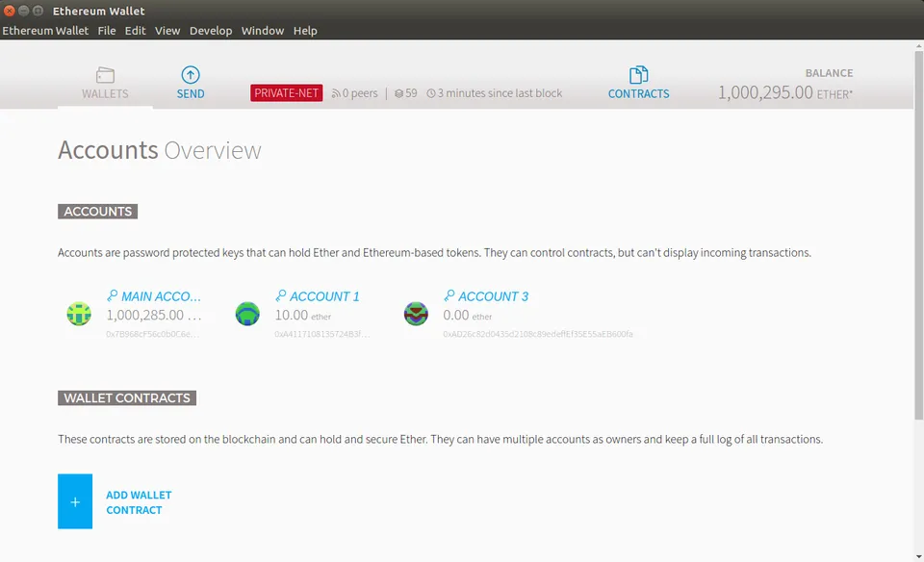924x562 pixels.
Task: Click the peers signal icon
Action: (336, 93)
